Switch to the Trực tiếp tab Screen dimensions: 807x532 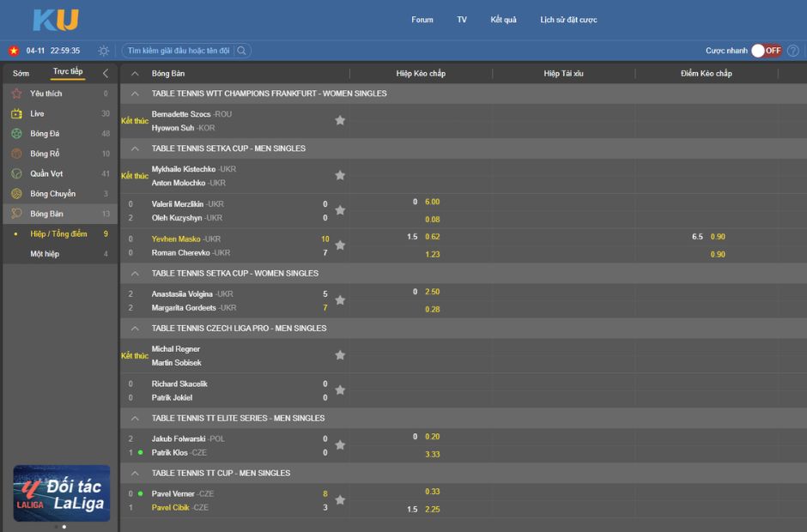(x=68, y=71)
